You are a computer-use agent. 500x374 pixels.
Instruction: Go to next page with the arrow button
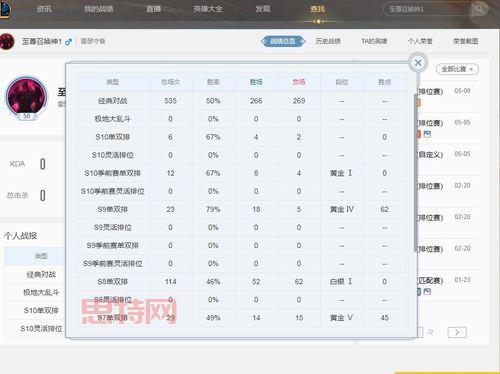(457, 332)
